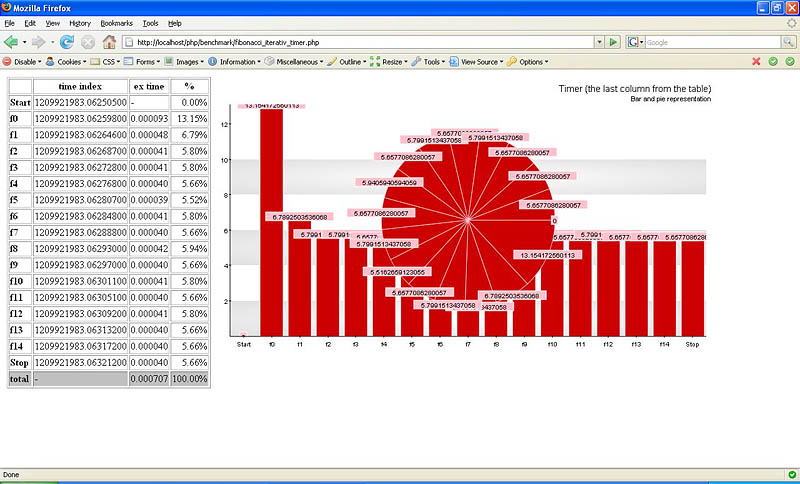This screenshot has width=800, height=484.
Task: Click the search magnifier button
Action: 788,42
